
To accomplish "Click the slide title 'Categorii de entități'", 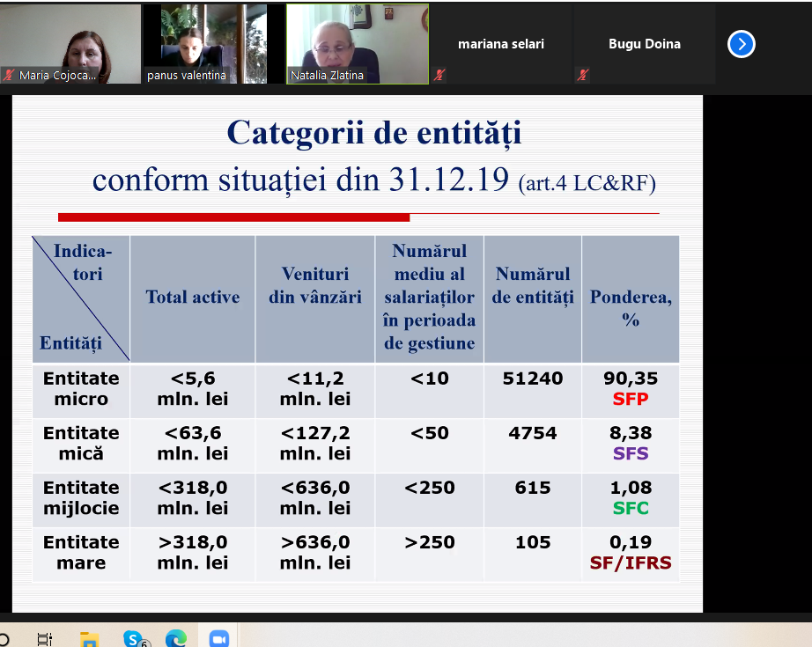I will click(x=374, y=133).
